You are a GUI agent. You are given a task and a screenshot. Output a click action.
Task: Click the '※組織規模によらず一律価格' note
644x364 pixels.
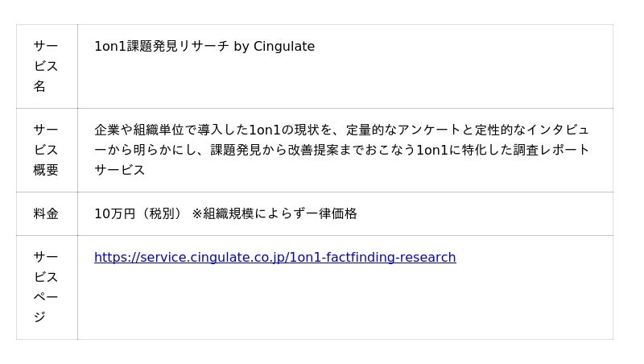(275, 213)
